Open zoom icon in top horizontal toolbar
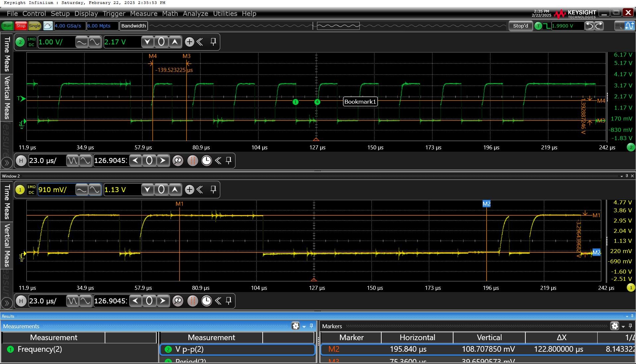636x364 pixels. pos(178,161)
